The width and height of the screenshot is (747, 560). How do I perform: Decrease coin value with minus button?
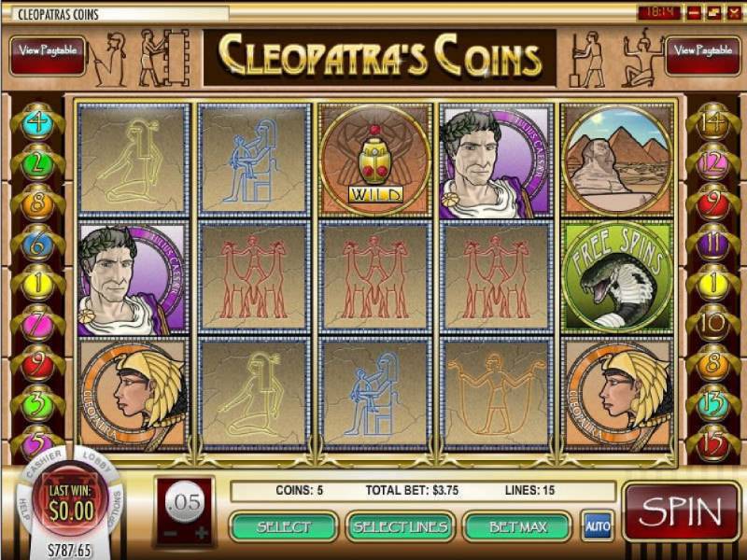click(171, 533)
